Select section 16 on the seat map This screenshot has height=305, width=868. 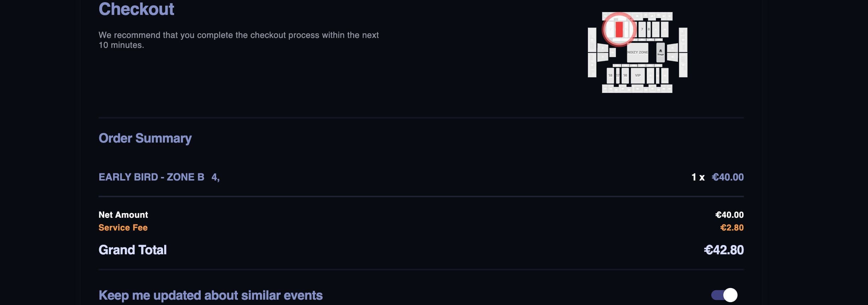click(x=625, y=76)
